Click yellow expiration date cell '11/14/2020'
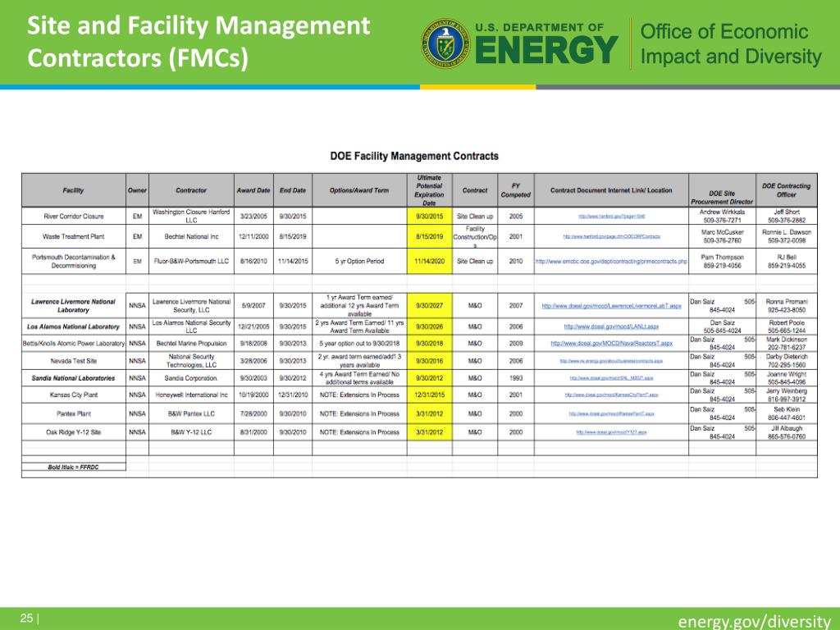Viewport: 840px width, 630px height. click(x=429, y=261)
